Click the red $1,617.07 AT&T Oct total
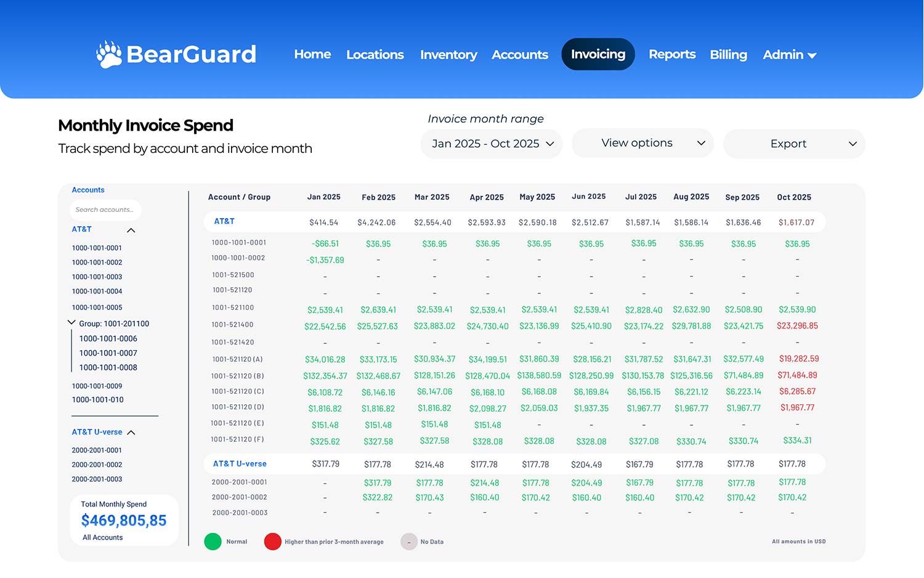The image size is (924, 578). [x=796, y=222]
